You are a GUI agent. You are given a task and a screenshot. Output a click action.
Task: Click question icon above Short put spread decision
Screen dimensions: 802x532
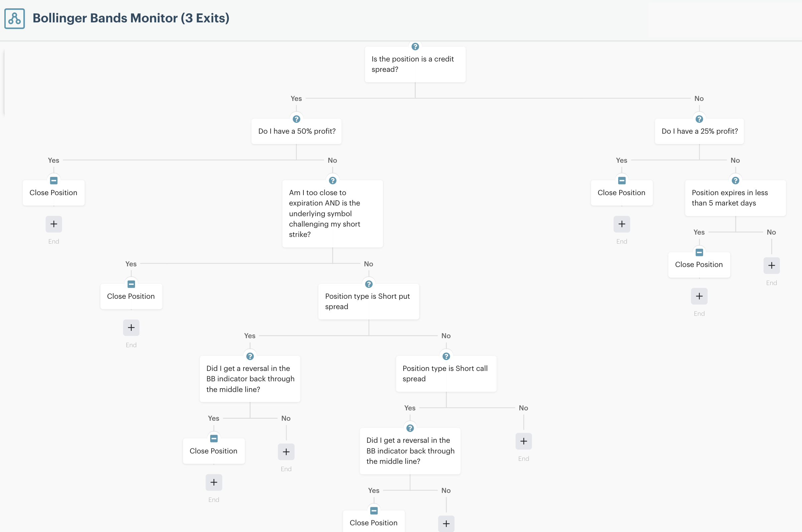[369, 284]
